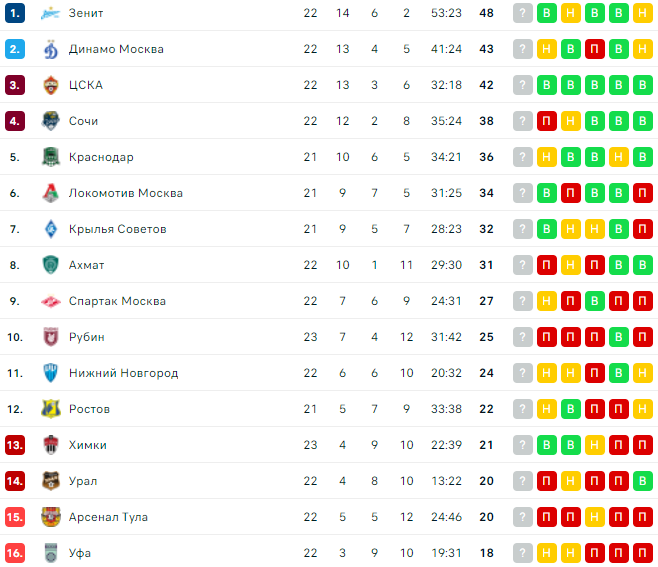Click the Rubin club crest

(51, 337)
